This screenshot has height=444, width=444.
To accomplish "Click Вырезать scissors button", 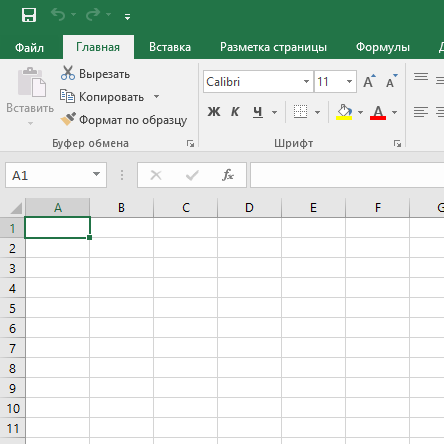I will [x=95, y=73].
